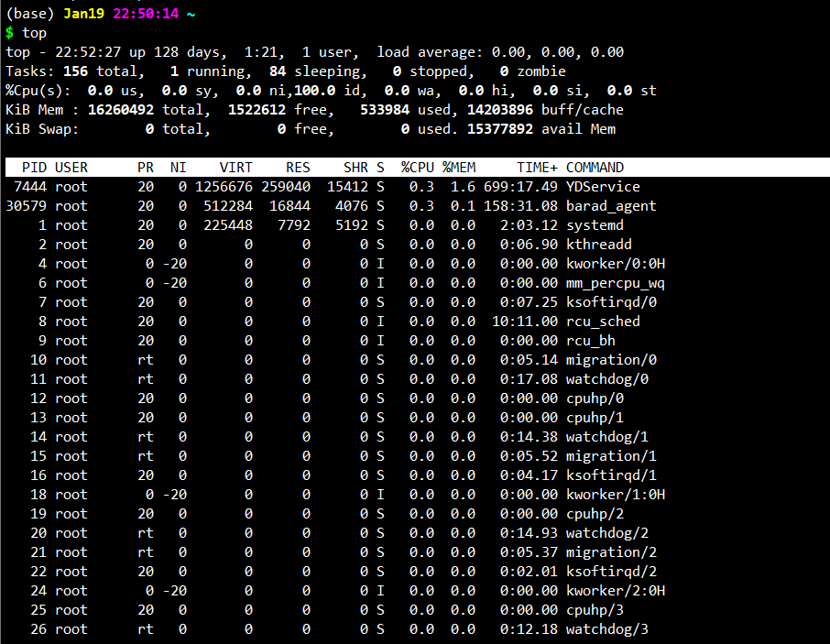Click the USER column header
Screen dimensions: 830x644
pos(71,168)
